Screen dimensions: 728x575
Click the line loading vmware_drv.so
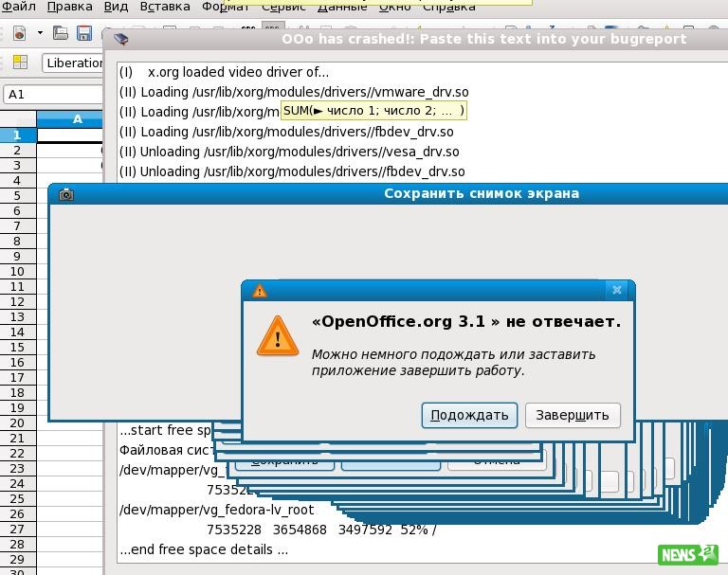294,92
